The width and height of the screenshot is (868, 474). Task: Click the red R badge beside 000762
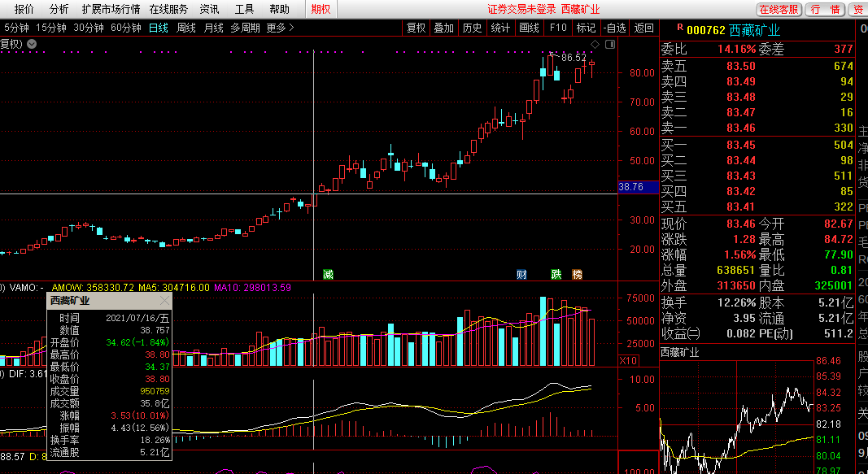(680, 28)
